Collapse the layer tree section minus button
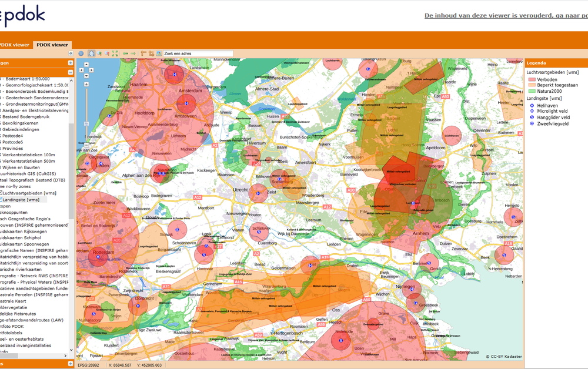Image resolution: width=588 pixels, height=369 pixels. 71,72
